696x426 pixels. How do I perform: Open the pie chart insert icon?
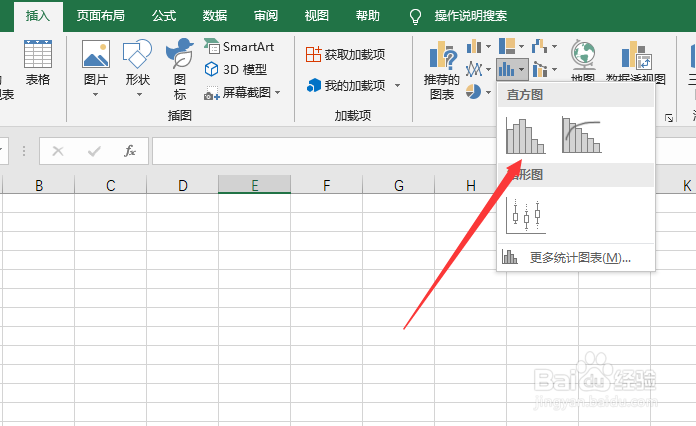coord(474,92)
